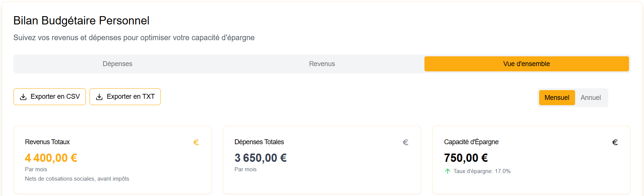The width and height of the screenshot is (644, 196).
Task: Click the green arrow beside Taux d'épargne
Action: tap(447, 171)
